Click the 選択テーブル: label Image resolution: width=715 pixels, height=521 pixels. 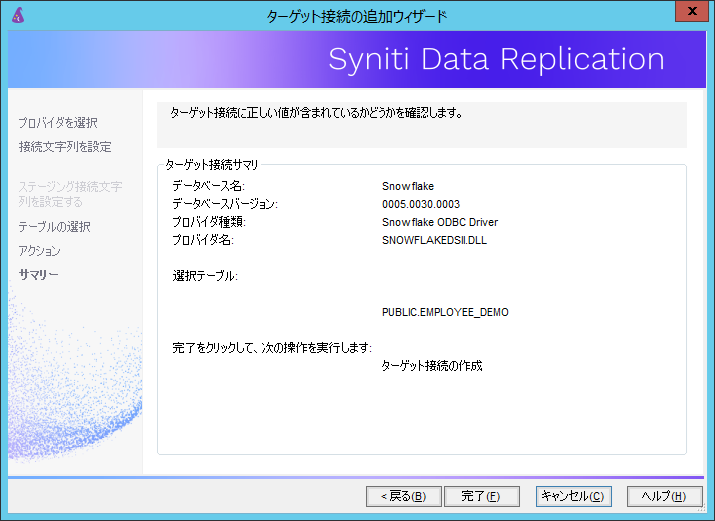[x=205, y=276]
